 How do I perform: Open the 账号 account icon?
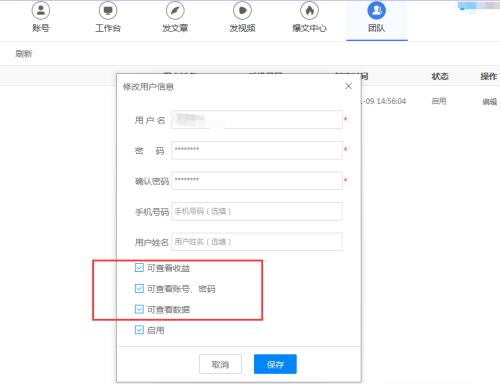(41, 10)
